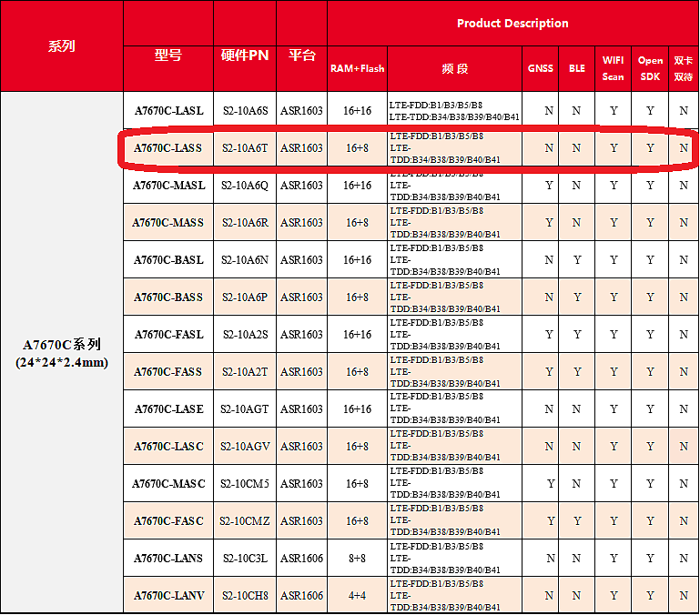Select hardware PN S2-10A6Q
Image resolution: width=700 pixels, height=615 pixels.
pyautogui.click(x=245, y=186)
